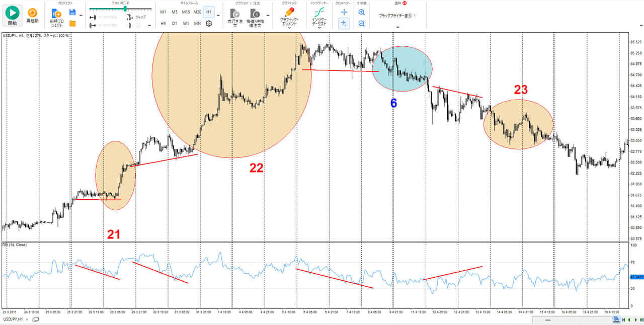Activate the plain crosshair plus tool
The image size is (644, 325).
[344, 12]
